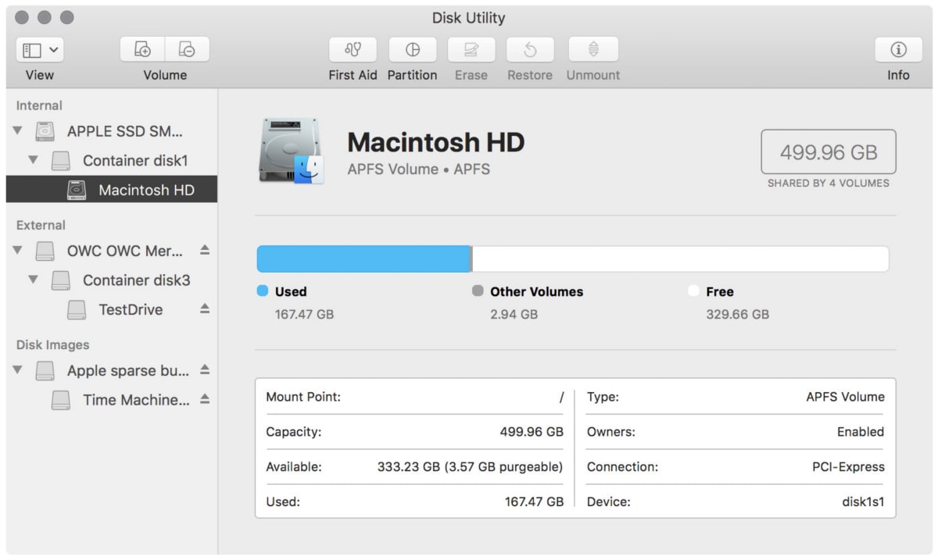
Task: Click the Unmount toolbar icon
Action: pyautogui.click(x=593, y=49)
